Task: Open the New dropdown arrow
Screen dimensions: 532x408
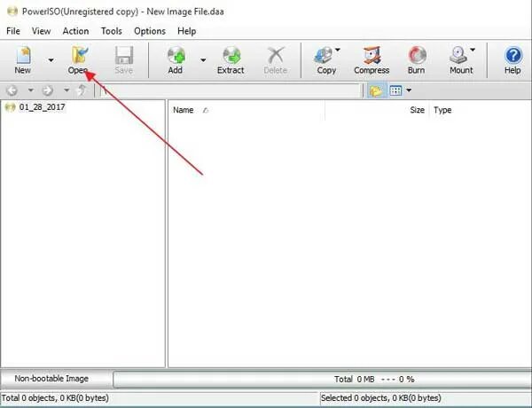Action: point(51,60)
